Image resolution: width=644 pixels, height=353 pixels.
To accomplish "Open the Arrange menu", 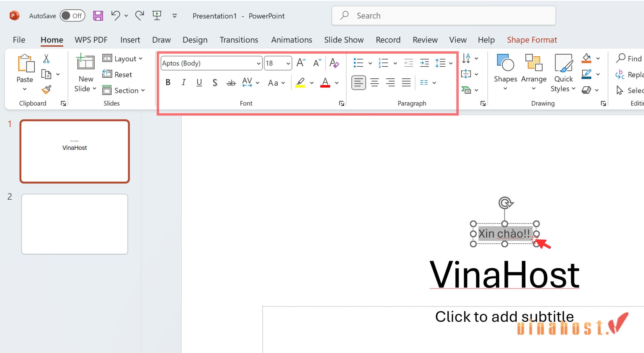I will (x=533, y=72).
